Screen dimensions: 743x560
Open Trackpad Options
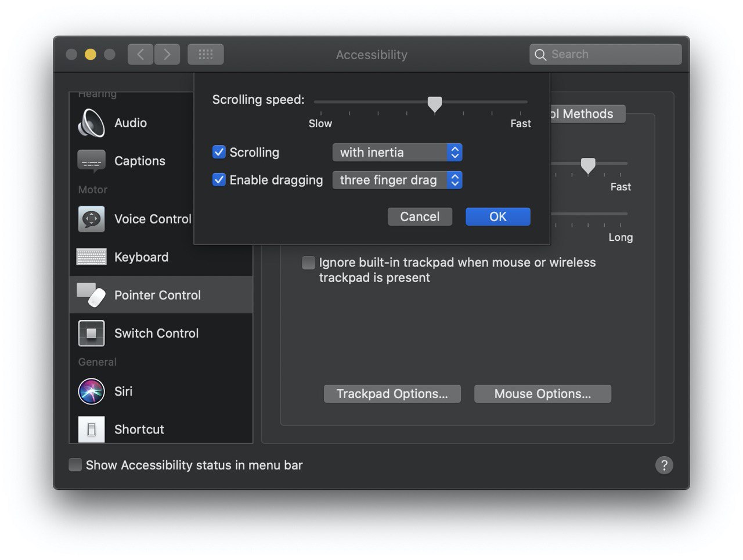[x=392, y=393]
